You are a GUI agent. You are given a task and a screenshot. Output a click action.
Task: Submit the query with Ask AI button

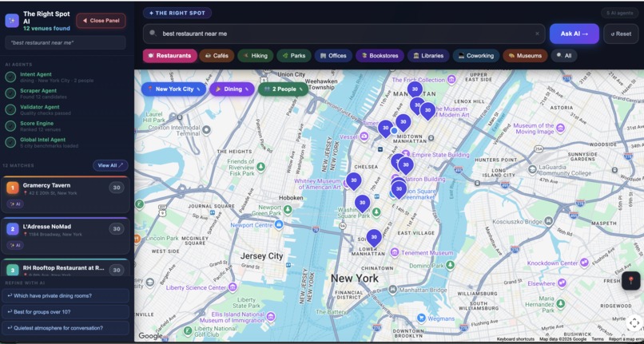574,34
